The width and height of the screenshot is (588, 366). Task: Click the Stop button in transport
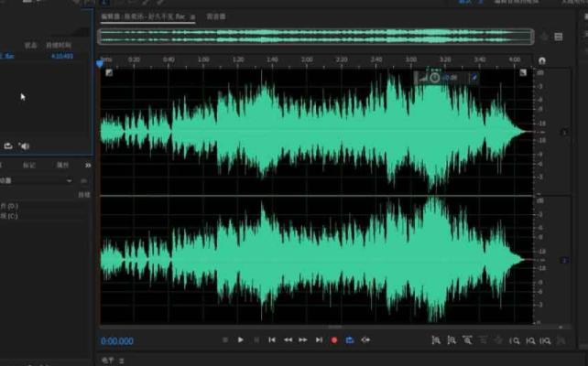click(225, 340)
